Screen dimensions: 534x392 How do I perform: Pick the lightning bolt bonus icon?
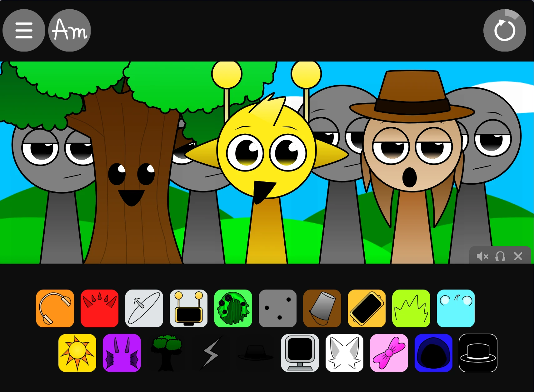pyautogui.click(x=210, y=353)
